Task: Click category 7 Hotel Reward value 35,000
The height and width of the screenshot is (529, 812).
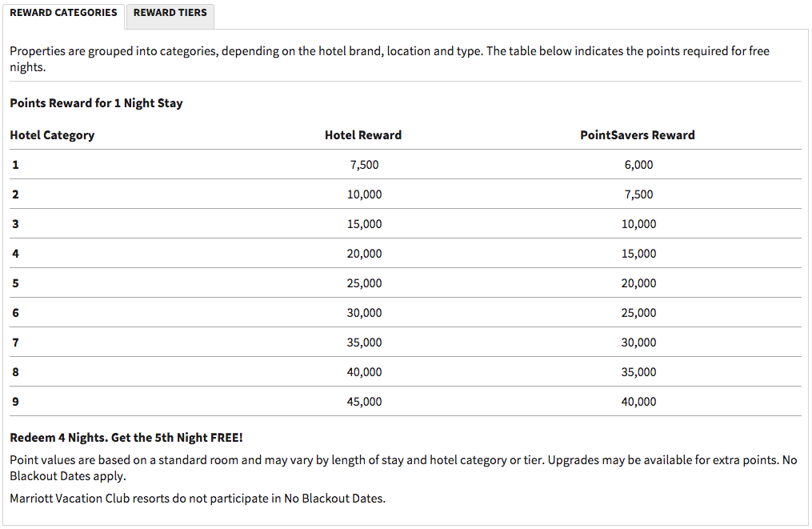Action: click(x=364, y=343)
